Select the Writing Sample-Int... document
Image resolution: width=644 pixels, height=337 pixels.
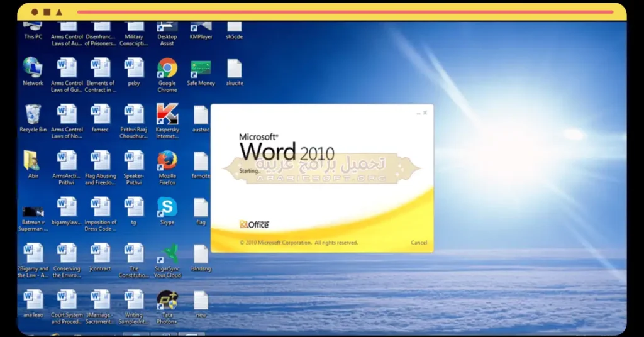pos(134,300)
